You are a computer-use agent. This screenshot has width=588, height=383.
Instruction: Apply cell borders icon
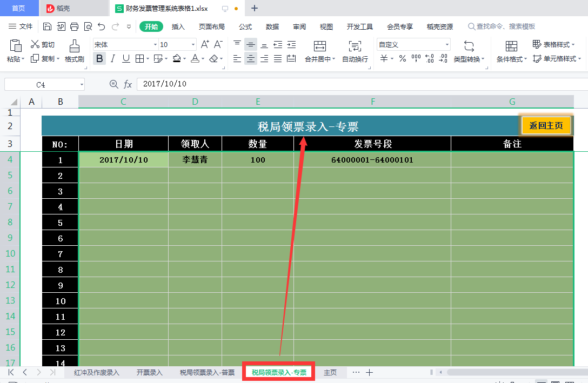(139, 59)
